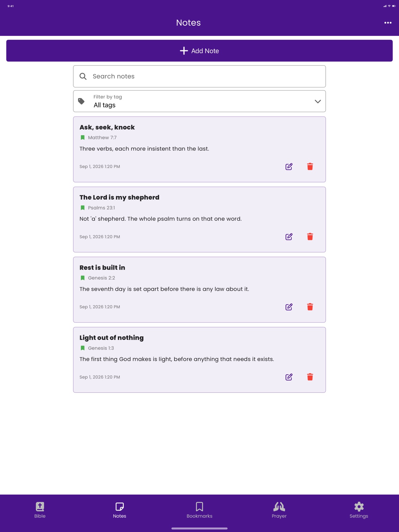Focus the Search notes field
The image size is (399, 532).
coord(199,76)
